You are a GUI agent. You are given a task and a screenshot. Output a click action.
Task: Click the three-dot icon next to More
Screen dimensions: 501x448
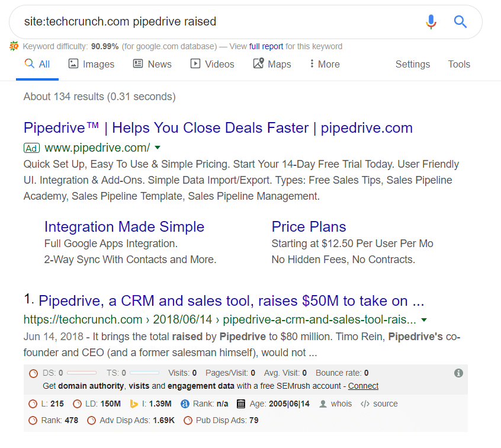(x=312, y=63)
